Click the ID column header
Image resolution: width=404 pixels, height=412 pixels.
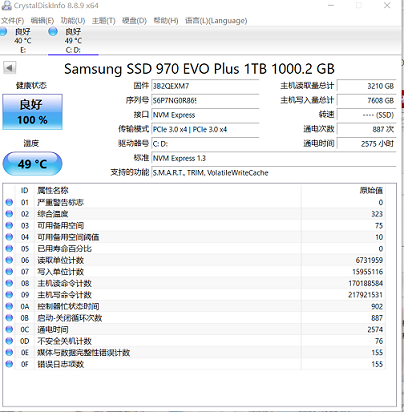tap(25, 190)
